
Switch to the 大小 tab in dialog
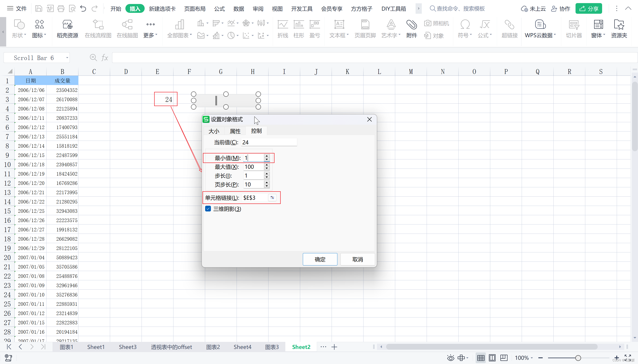pyautogui.click(x=214, y=131)
